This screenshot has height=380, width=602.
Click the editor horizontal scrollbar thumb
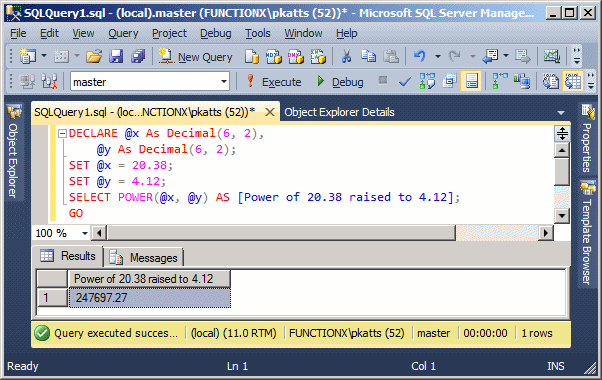coord(281,233)
